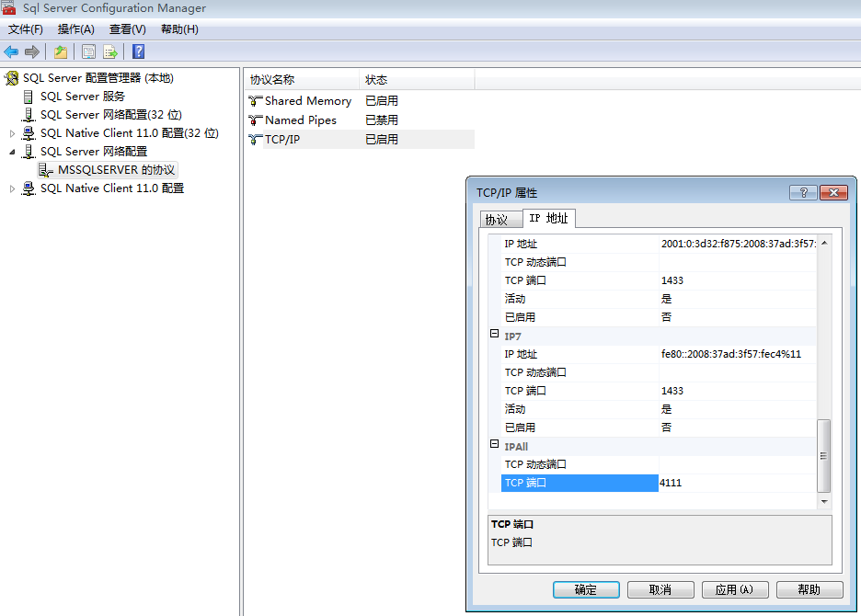Viewport: 861px width, 616px height.
Task: Select MSSQLSERVER 的协议 tree item
Action: (117, 170)
